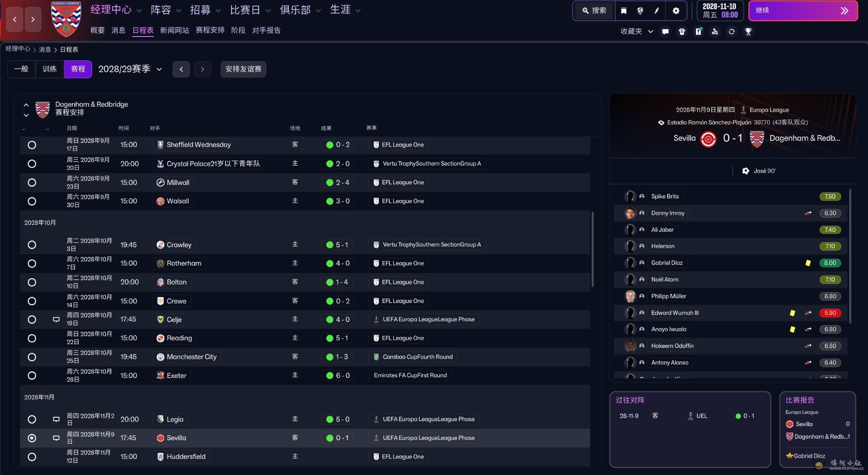Screen dimensions: 868x475
Task: Click the 搜索 search field
Action: (x=595, y=10)
